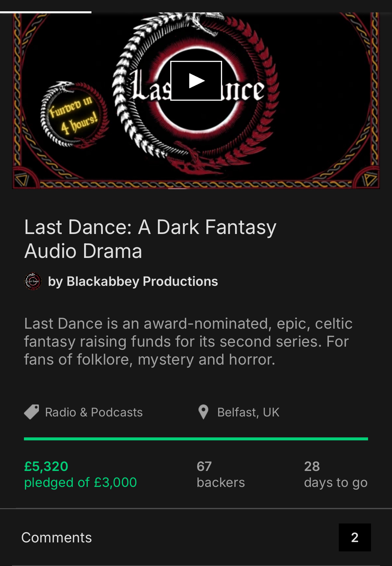Open the Comments section
Screen dimensions: 392x566
point(57,537)
